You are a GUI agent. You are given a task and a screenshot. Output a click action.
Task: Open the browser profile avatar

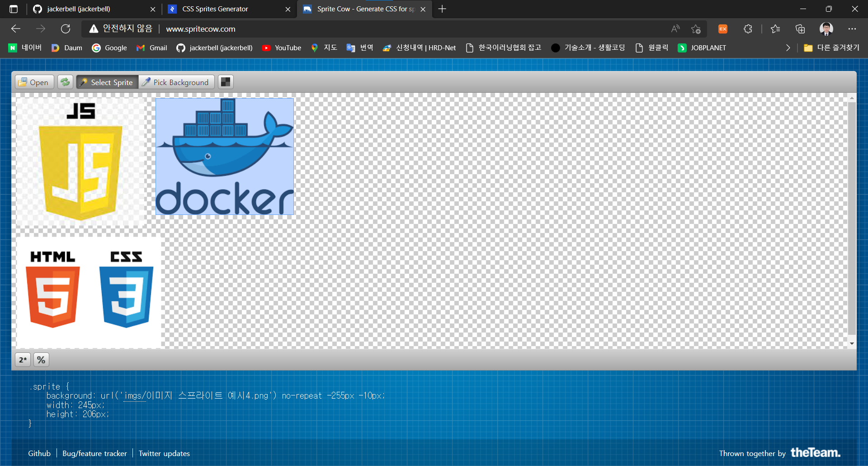click(x=826, y=29)
